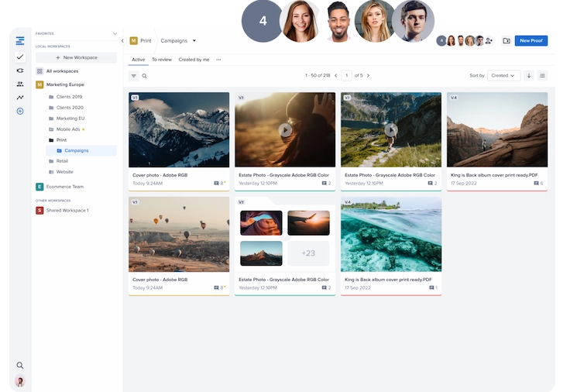Open the underwater coral reef thumbnail

coord(391,235)
